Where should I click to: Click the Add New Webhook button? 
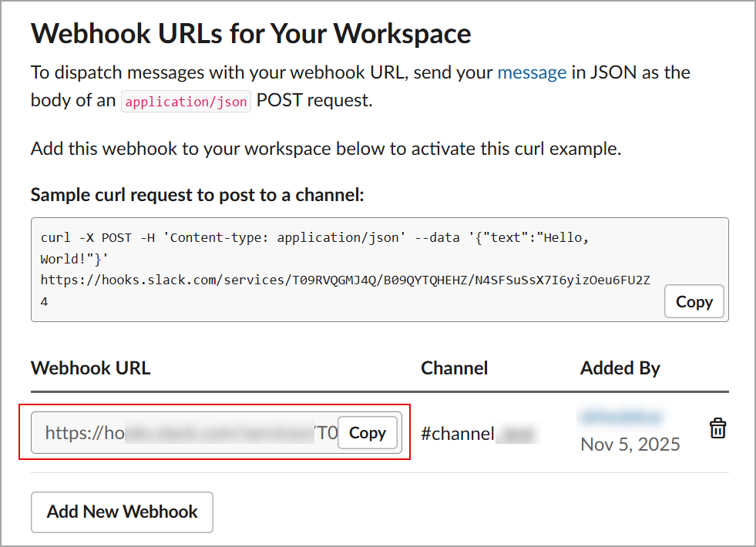[x=122, y=512]
